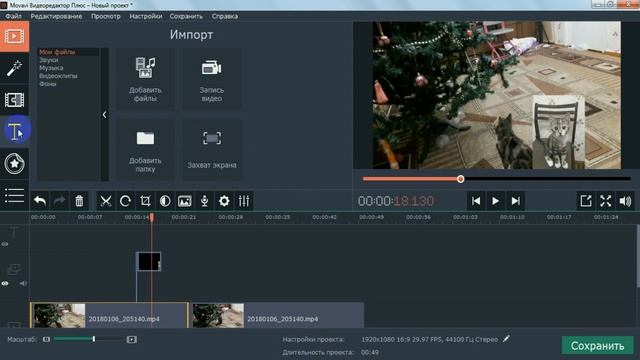The image size is (640, 360).
Task: Switch preview to full screen
Action: tap(606, 201)
